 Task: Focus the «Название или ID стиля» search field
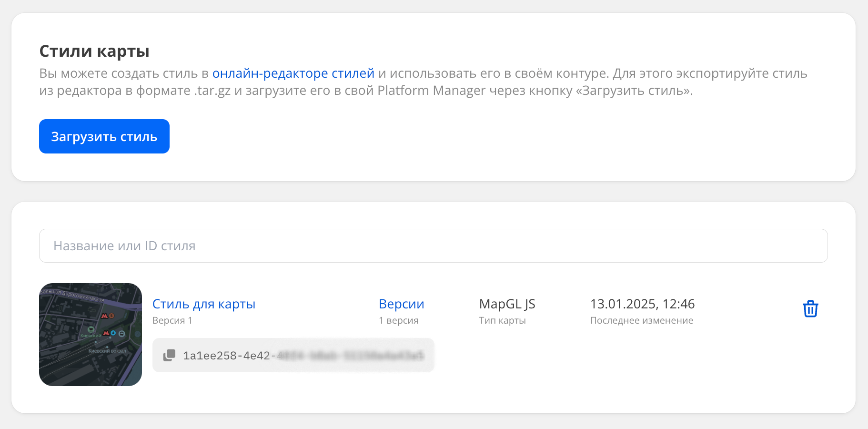click(x=433, y=246)
